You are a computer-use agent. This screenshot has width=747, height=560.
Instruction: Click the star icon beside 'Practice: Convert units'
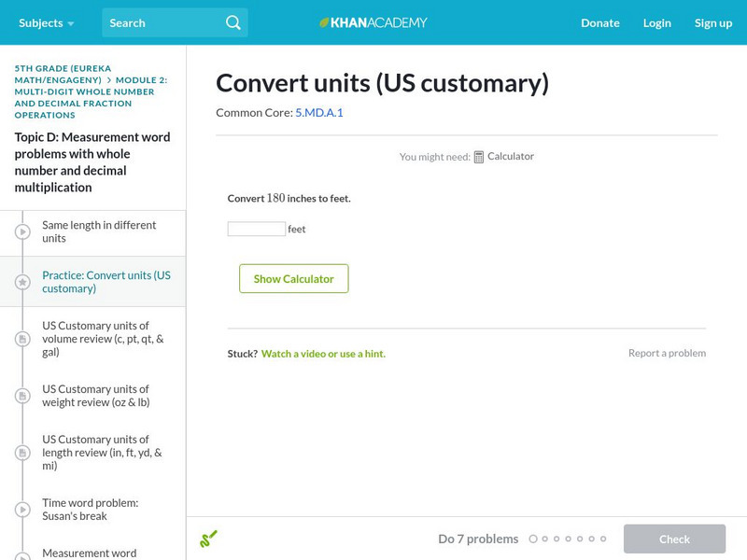click(x=22, y=282)
